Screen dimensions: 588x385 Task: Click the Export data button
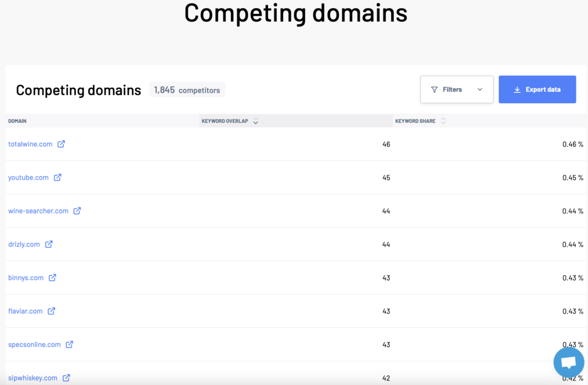tap(537, 89)
